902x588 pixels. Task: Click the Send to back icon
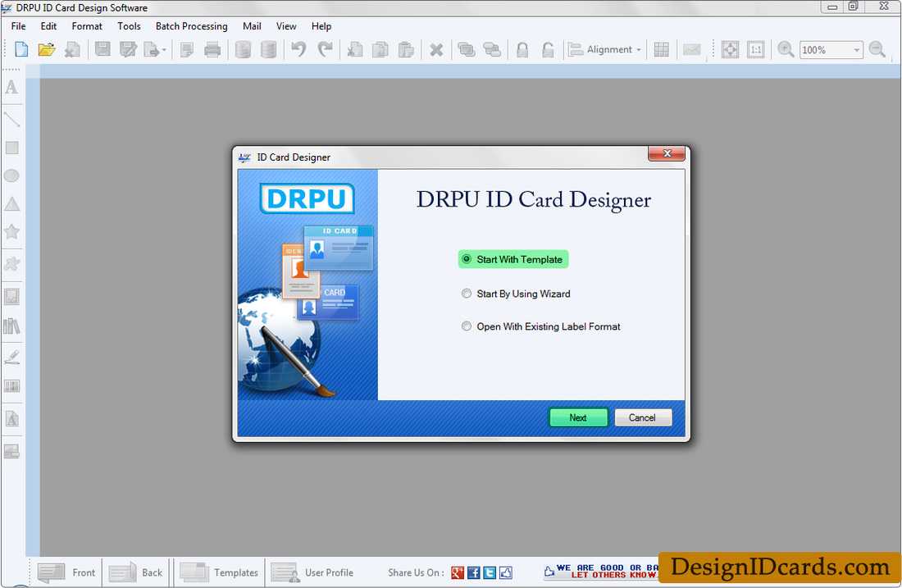[492, 50]
